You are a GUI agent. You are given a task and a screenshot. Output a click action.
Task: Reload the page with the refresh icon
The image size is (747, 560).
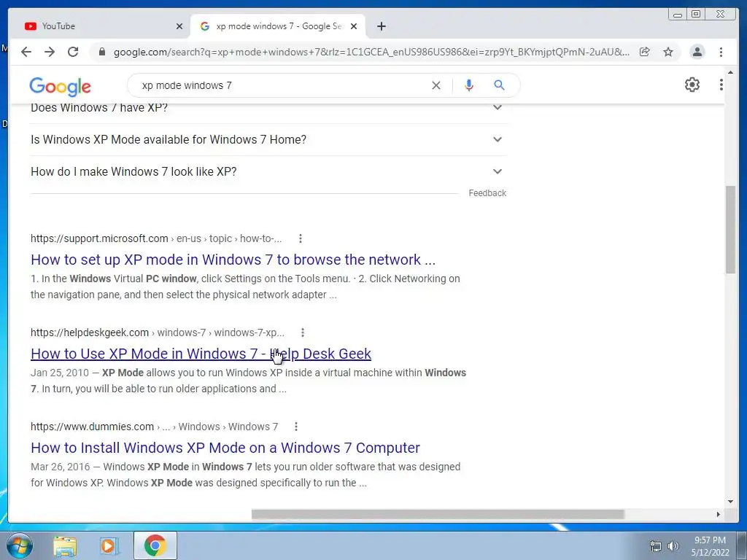click(73, 52)
